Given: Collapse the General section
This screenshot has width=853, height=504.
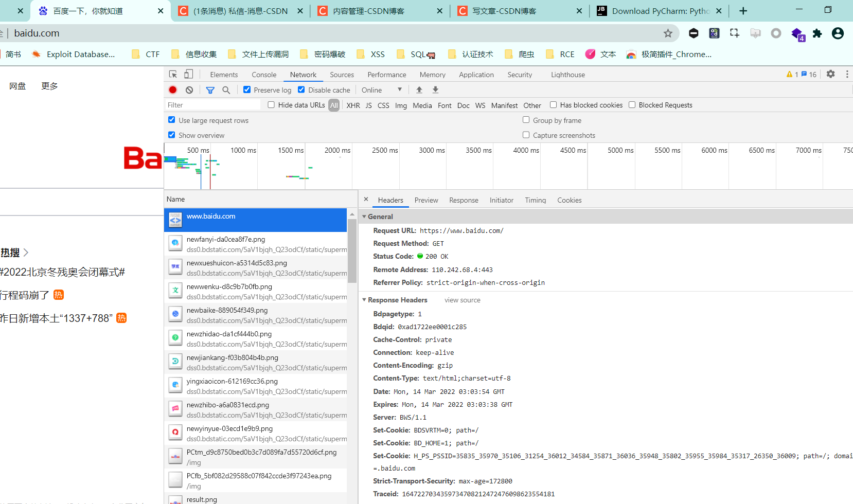Looking at the screenshot, I should point(364,217).
